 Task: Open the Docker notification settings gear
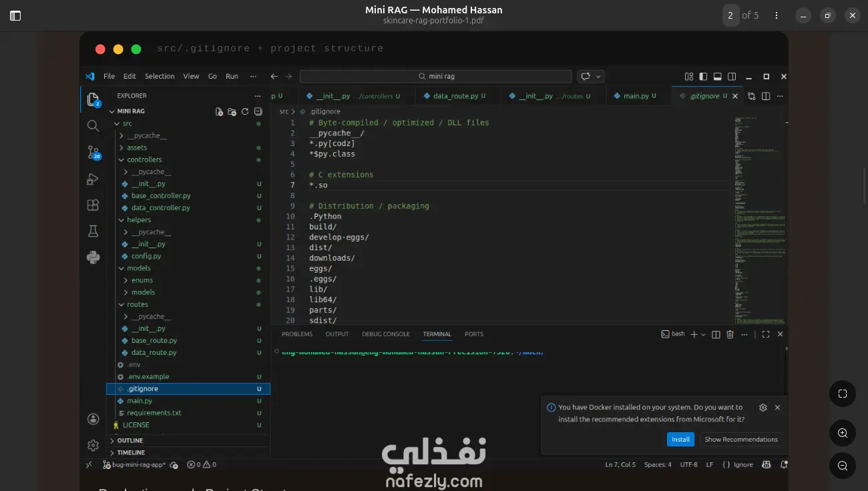click(x=763, y=407)
